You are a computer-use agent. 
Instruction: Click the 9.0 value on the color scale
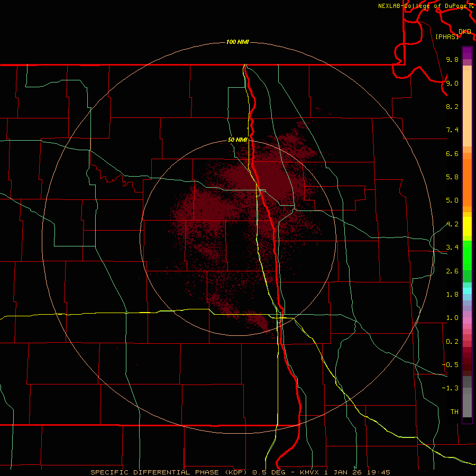[452, 83]
